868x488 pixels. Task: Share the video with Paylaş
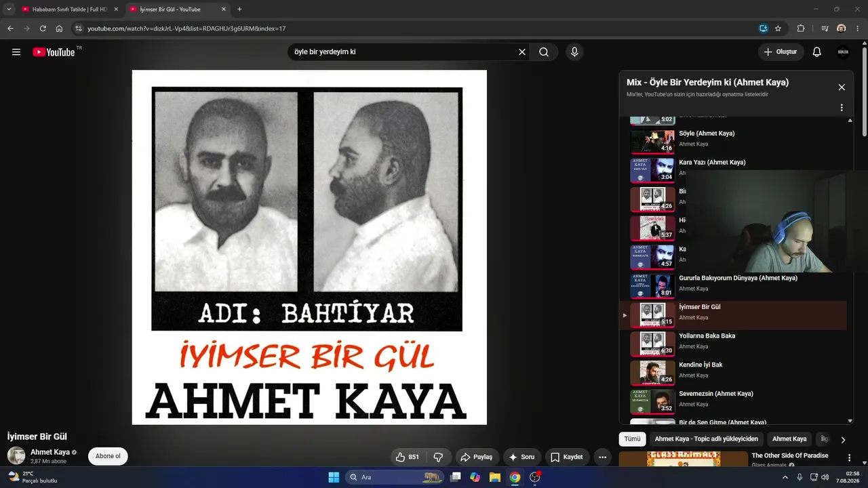click(477, 457)
